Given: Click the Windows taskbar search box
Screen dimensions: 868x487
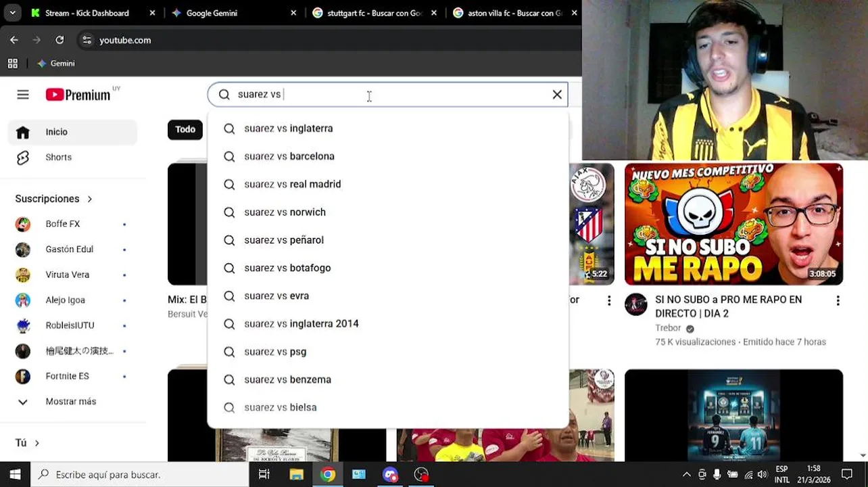Looking at the screenshot, I should click(x=140, y=474).
